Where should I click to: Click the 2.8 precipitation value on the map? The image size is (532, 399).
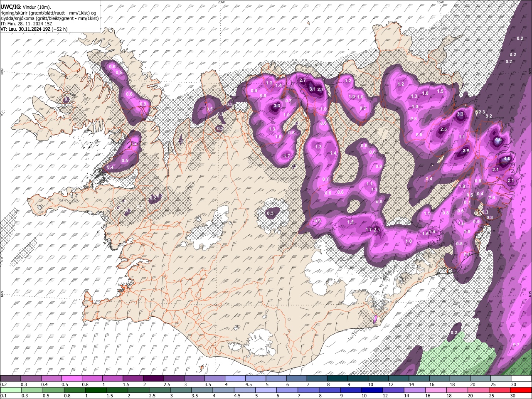[x=466, y=150]
